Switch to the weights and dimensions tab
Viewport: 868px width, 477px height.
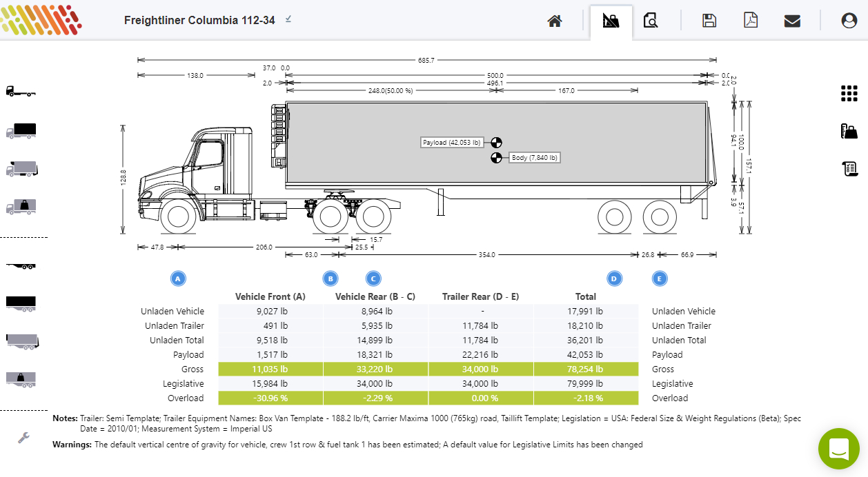(611, 21)
